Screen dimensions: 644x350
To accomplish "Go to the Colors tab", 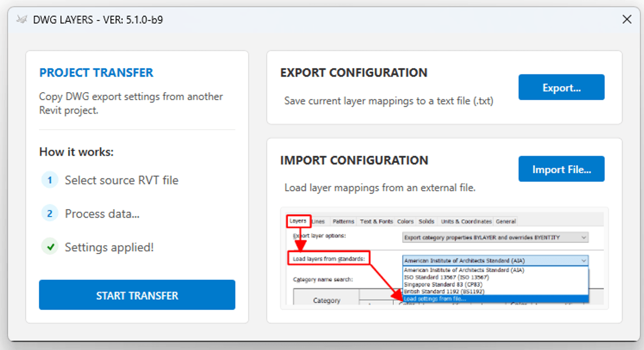I will (x=405, y=221).
